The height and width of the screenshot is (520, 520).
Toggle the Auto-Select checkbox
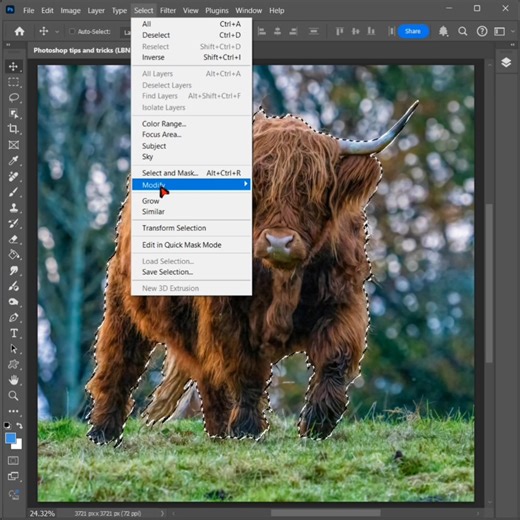[x=72, y=31]
